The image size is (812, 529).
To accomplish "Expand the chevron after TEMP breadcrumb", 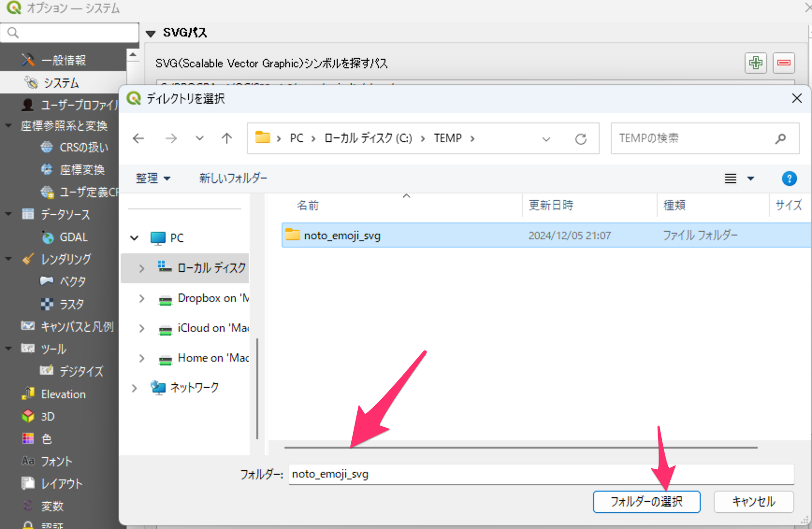I will (472, 139).
